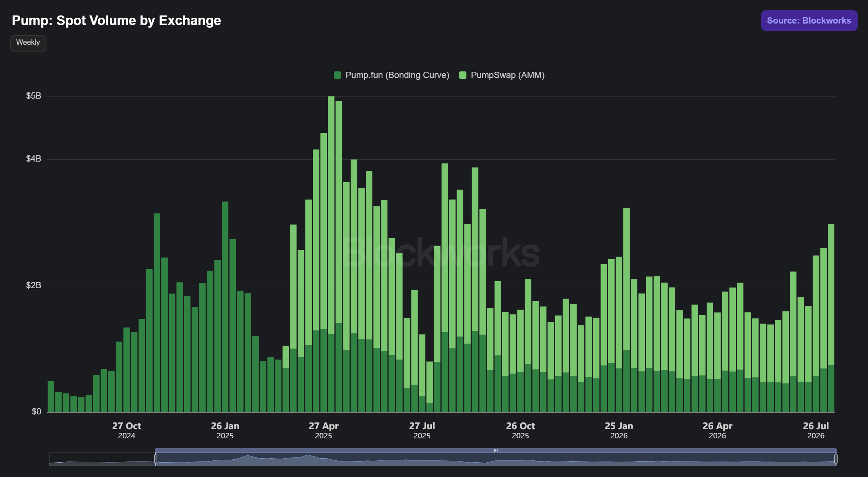Click the 25 Jan 2026 axis label

[x=619, y=430]
